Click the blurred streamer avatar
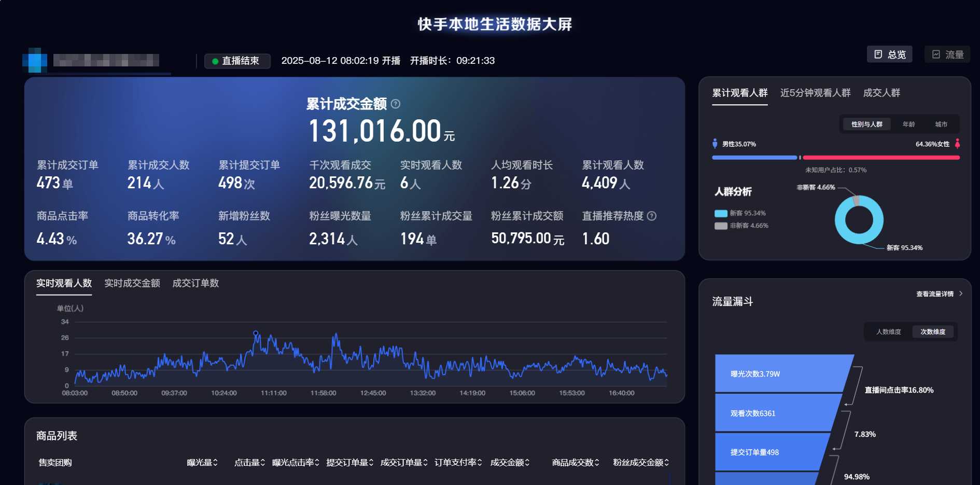 35,60
